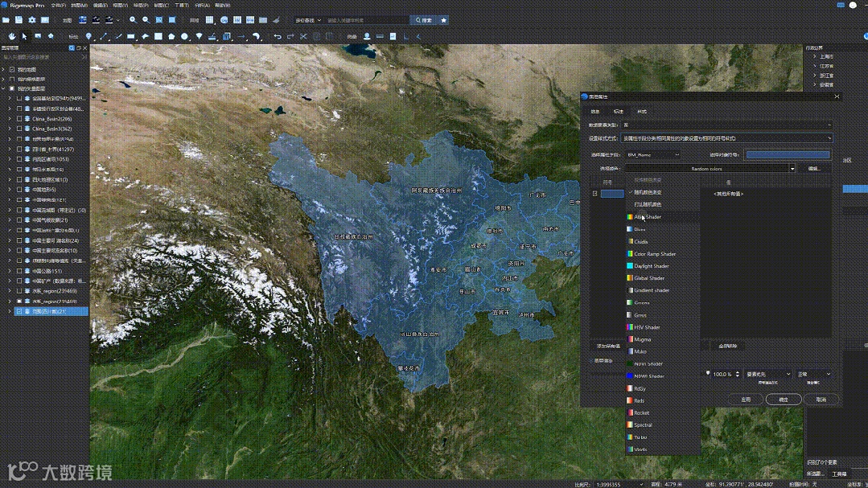Choose Color Ramp Shader entry
This screenshot has width=868, height=488.
[663, 254]
